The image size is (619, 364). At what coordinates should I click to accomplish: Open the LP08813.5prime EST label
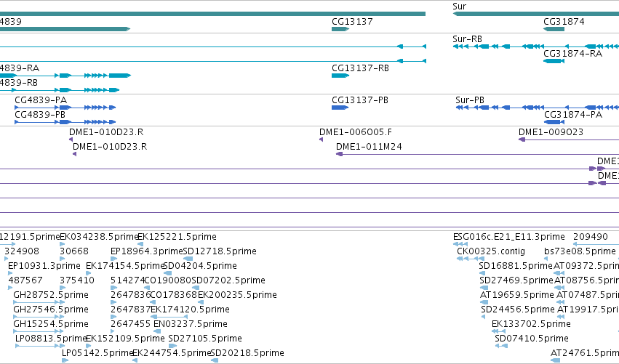pyautogui.click(x=50, y=339)
